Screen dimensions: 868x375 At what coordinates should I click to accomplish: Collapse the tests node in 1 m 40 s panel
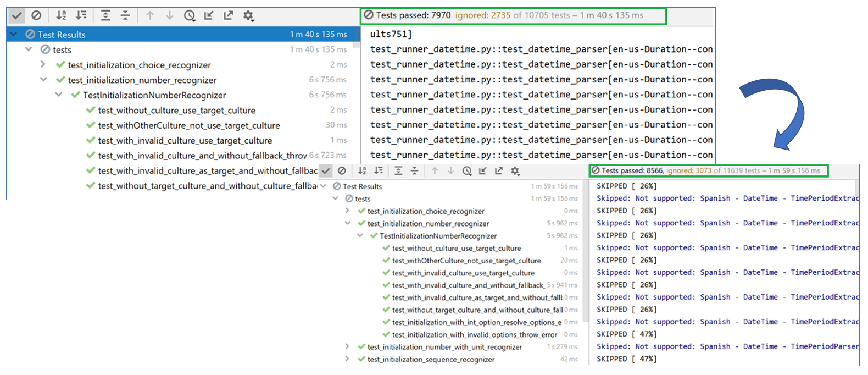tap(29, 49)
